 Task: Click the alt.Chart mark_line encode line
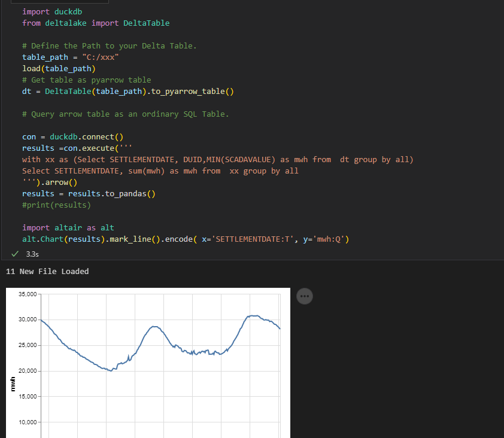pyautogui.click(x=186, y=239)
